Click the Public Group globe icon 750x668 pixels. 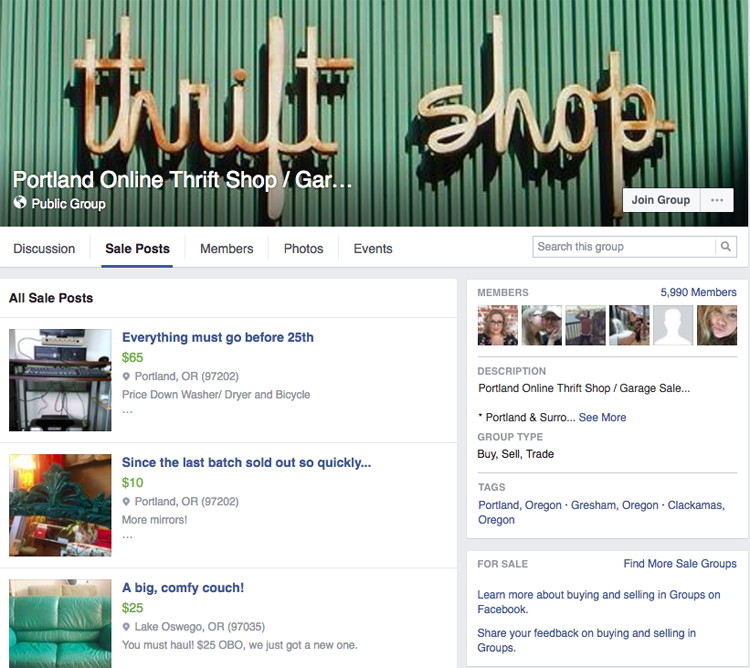(20, 202)
